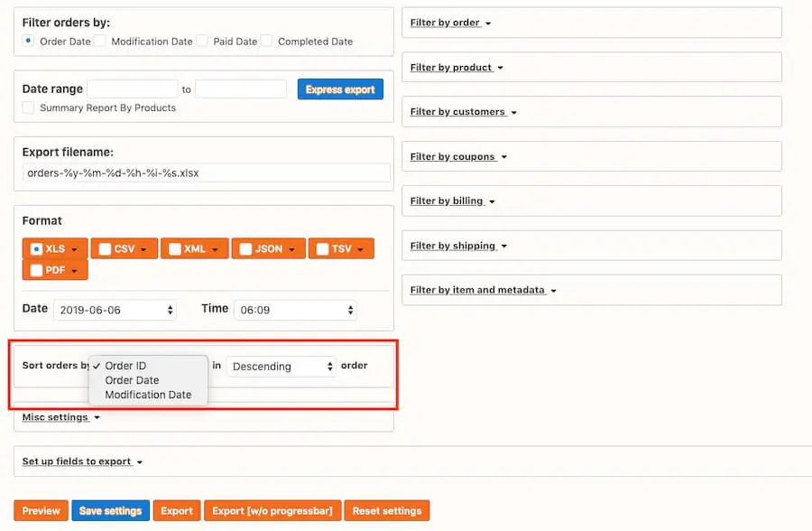The height and width of the screenshot is (531, 812).
Task: Expand Set up fields to export
Action: pyautogui.click(x=82, y=461)
